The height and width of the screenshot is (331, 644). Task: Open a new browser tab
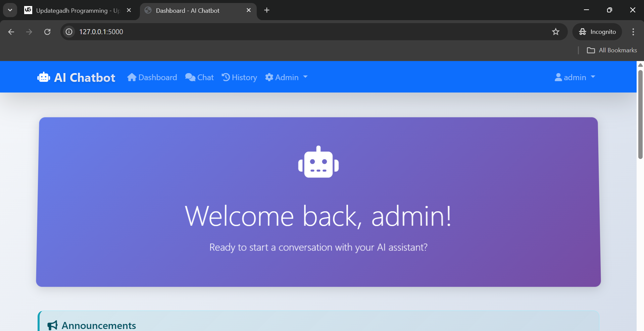[x=267, y=10]
